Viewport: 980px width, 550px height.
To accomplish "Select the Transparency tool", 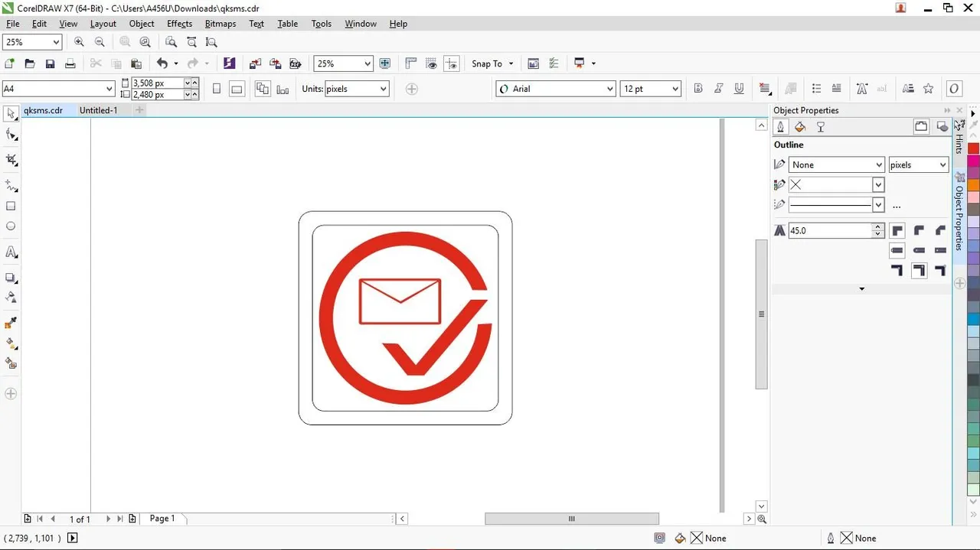I will [x=11, y=298].
